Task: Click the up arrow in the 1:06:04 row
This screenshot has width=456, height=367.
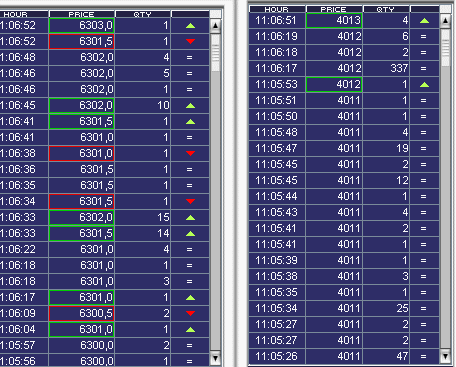Action: [190, 330]
